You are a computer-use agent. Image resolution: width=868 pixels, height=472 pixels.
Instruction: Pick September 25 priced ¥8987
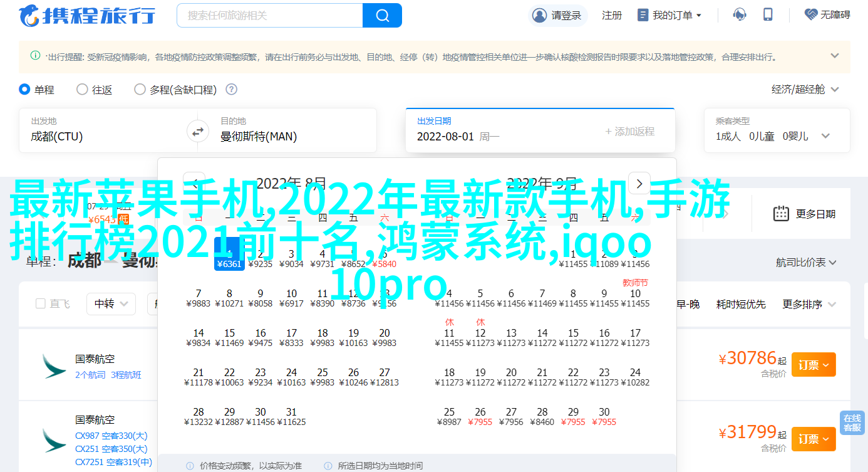[x=449, y=416]
